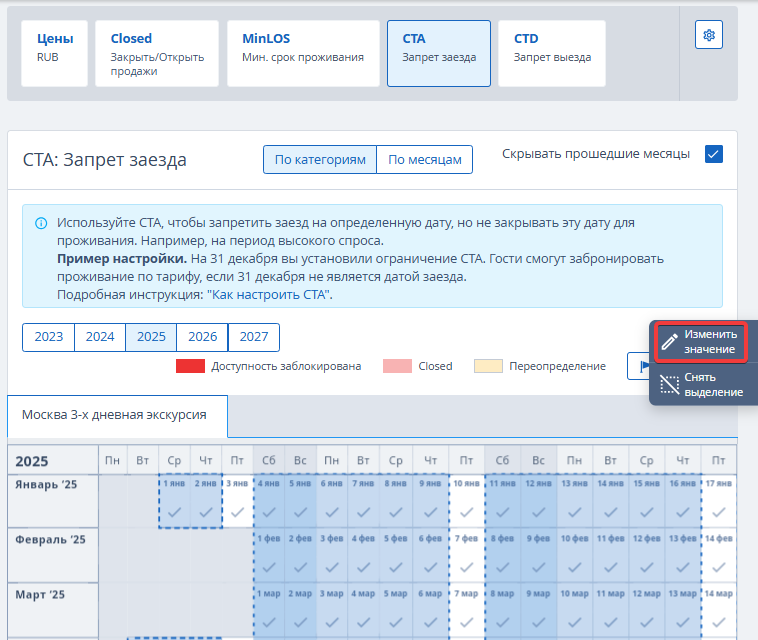Screen dimensions: 758x640
Task: Select year 2025
Action: click(x=151, y=337)
